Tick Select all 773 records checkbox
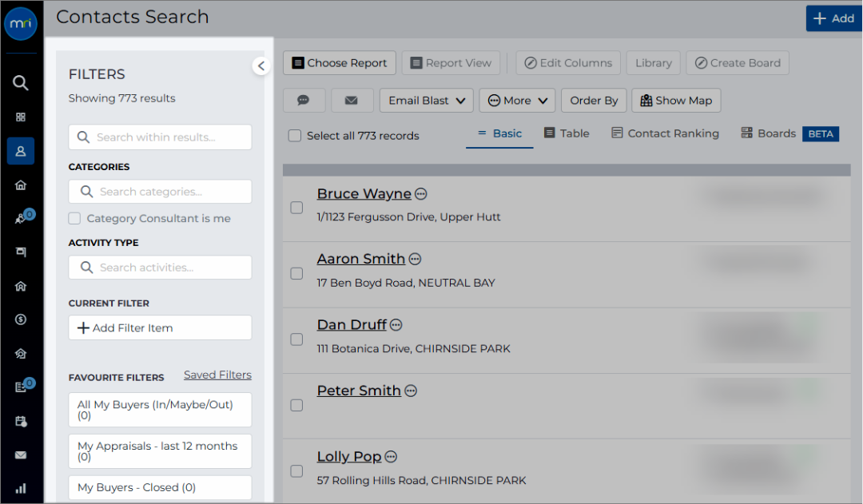 tap(295, 135)
